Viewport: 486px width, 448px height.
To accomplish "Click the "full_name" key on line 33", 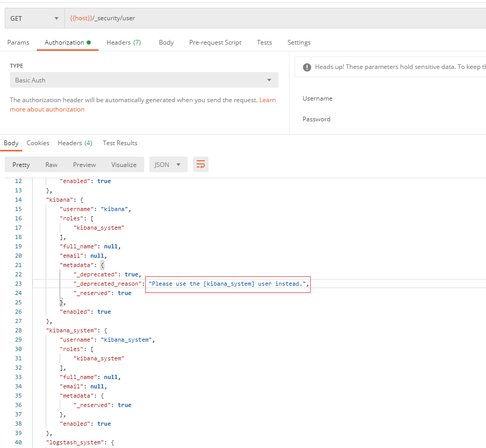I will (78, 377).
